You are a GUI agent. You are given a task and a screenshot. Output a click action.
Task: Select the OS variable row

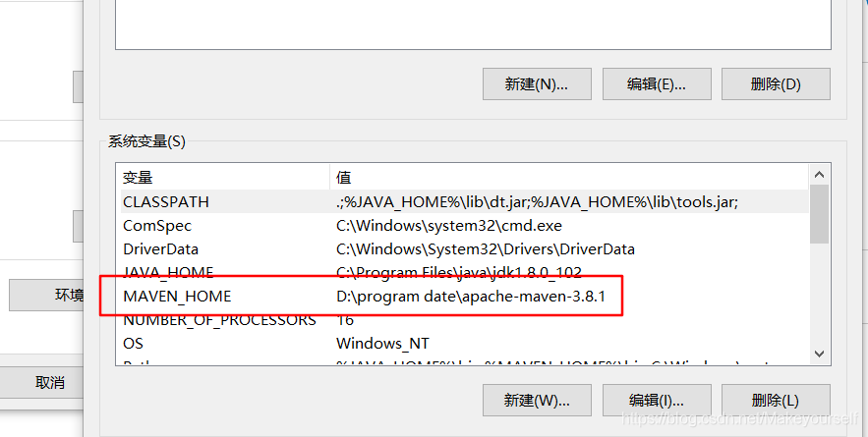coord(464,344)
